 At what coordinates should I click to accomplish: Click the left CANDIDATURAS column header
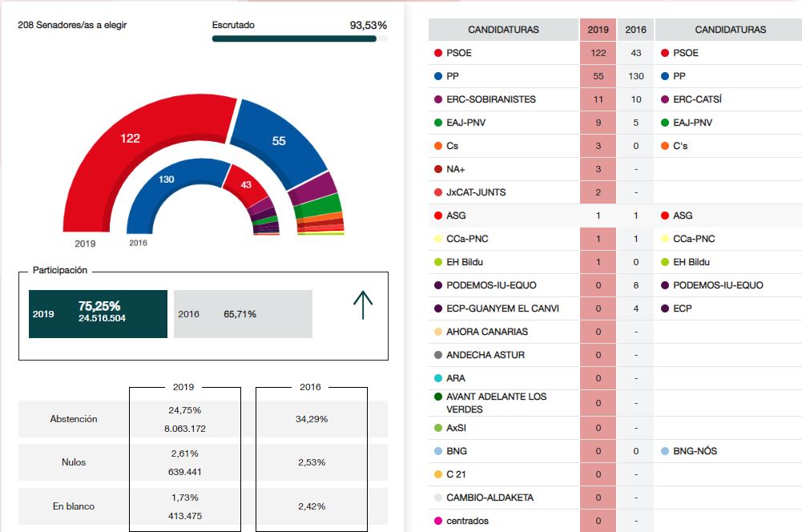(503, 30)
